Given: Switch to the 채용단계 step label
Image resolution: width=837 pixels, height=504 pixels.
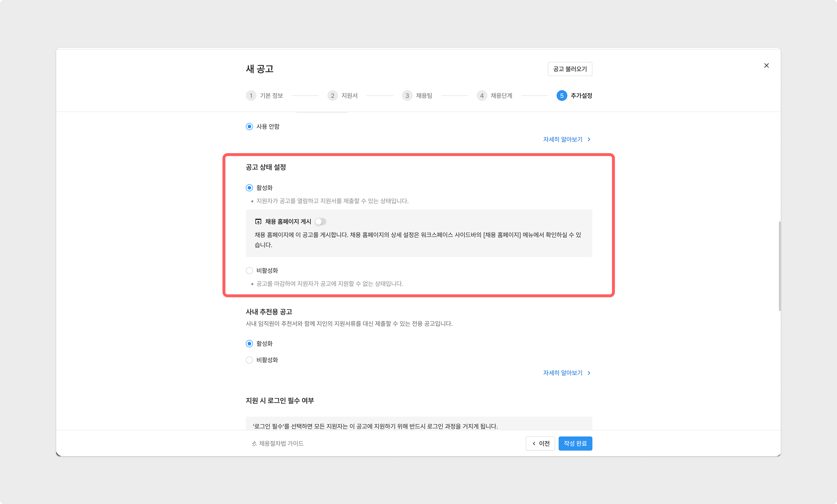Looking at the screenshot, I should pyautogui.click(x=501, y=96).
